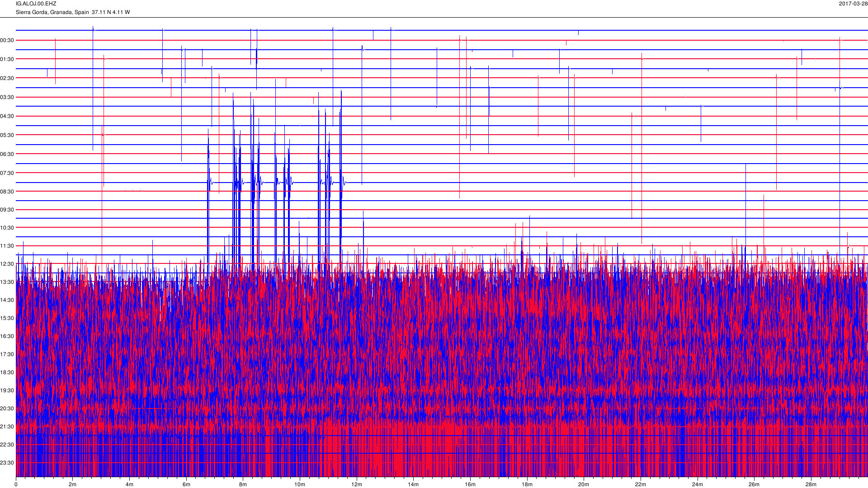Click the 08:30 time axis label
The height and width of the screenshot is (488, 868).
click(x=7, y=192)
